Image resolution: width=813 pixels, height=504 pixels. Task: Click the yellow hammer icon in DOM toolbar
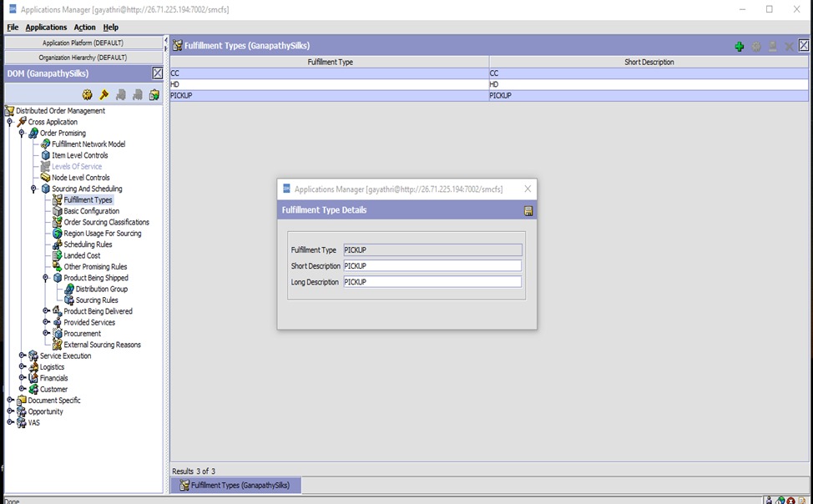click(104, 95)
